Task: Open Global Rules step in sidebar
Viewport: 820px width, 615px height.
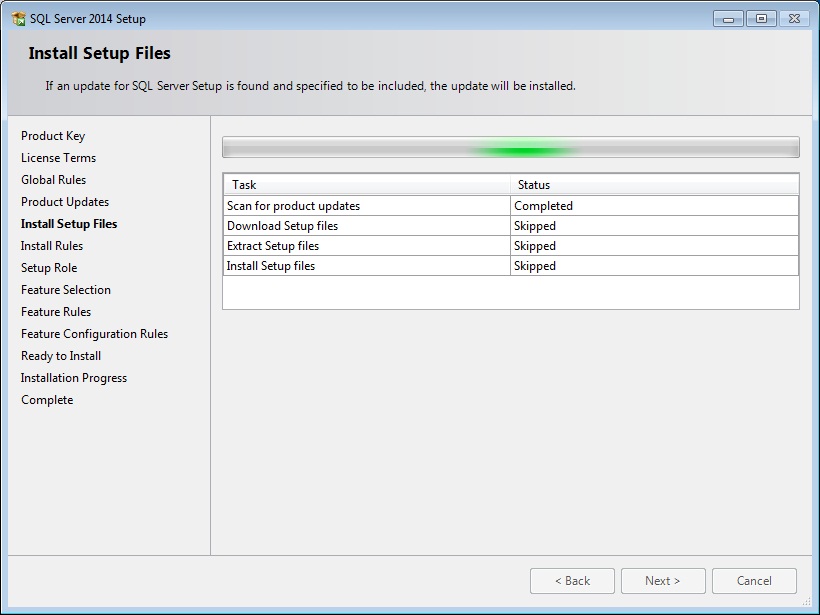Action: pos(53,180)
